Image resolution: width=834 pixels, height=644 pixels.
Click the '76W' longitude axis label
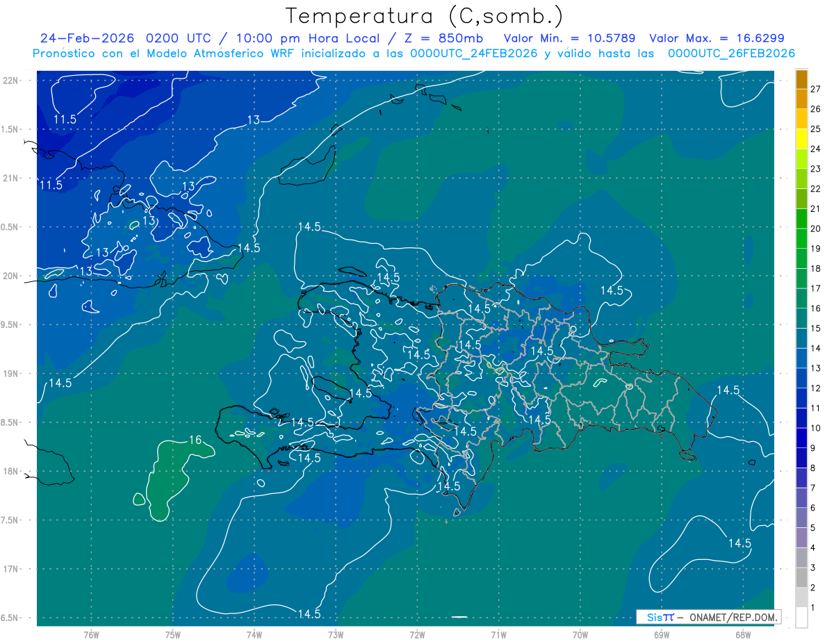(x=91, y=634)
